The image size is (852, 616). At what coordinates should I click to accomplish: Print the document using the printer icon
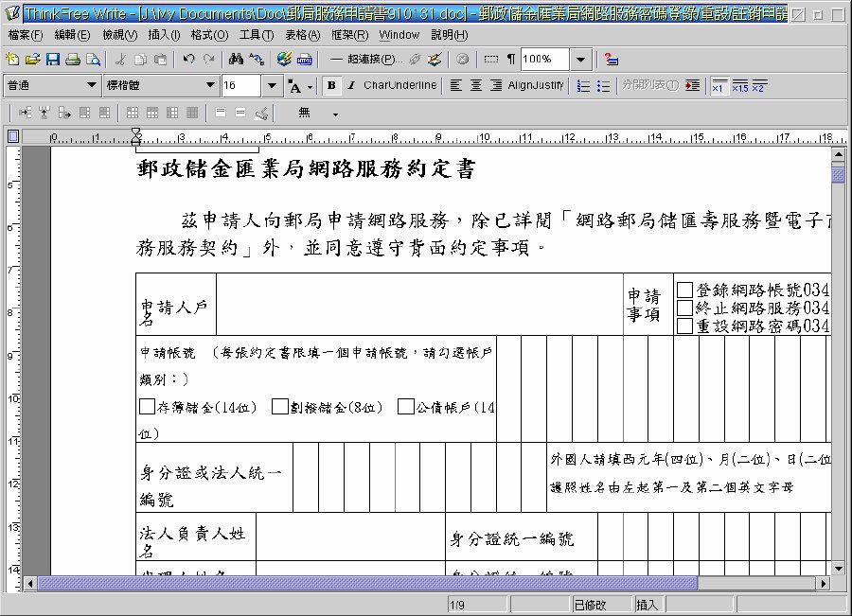pos(73,59)
